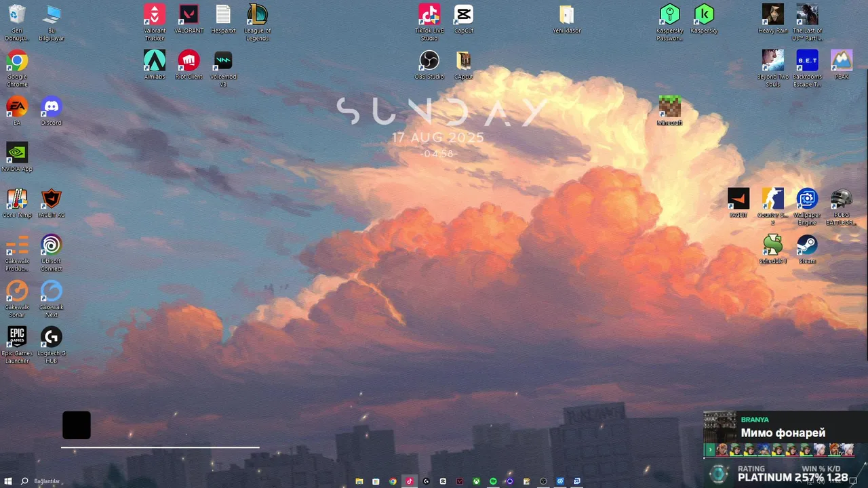Open Kaspersky desktop shortcut
868x488 pixels.
[x=704, y=18]
